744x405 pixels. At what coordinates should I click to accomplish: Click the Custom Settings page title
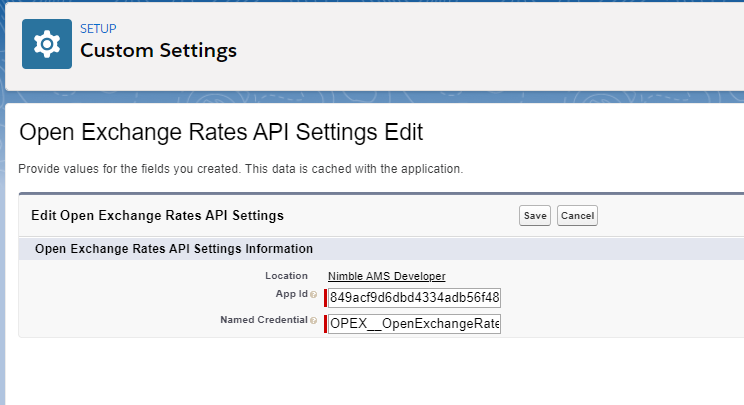[158, 50]
